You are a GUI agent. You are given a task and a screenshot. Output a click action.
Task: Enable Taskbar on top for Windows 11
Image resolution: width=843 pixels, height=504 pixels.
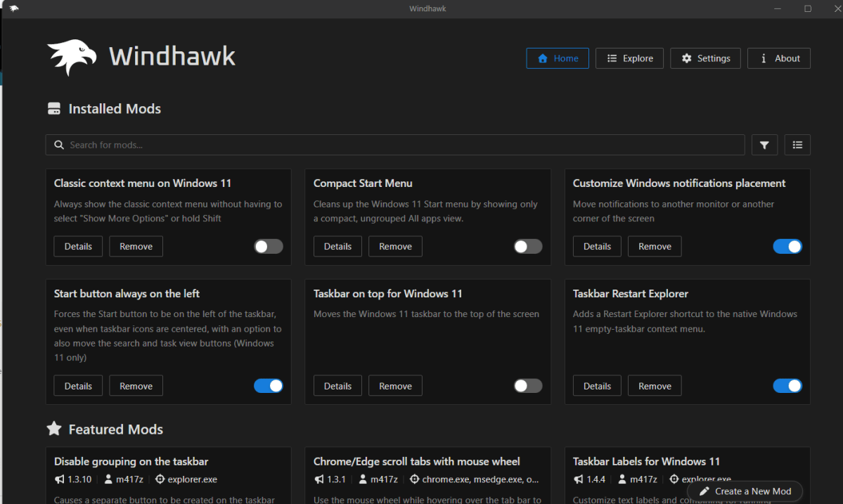coord(527,386)
